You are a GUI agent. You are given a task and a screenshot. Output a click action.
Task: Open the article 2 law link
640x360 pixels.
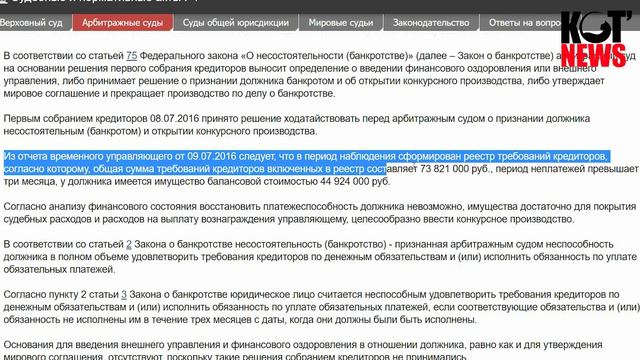tap(129, 244)
